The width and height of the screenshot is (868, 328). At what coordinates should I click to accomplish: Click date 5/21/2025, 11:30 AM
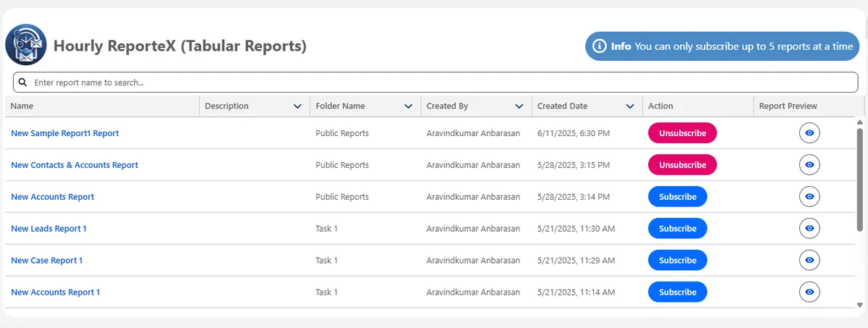point(576,229)
